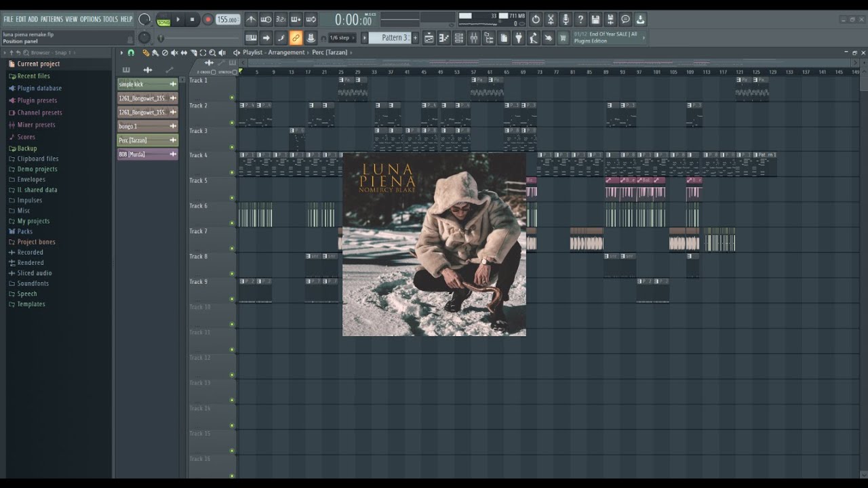This screenshot has width=868, height=488.
Task: Open the Playlist view button
Action: coord(429,38)
